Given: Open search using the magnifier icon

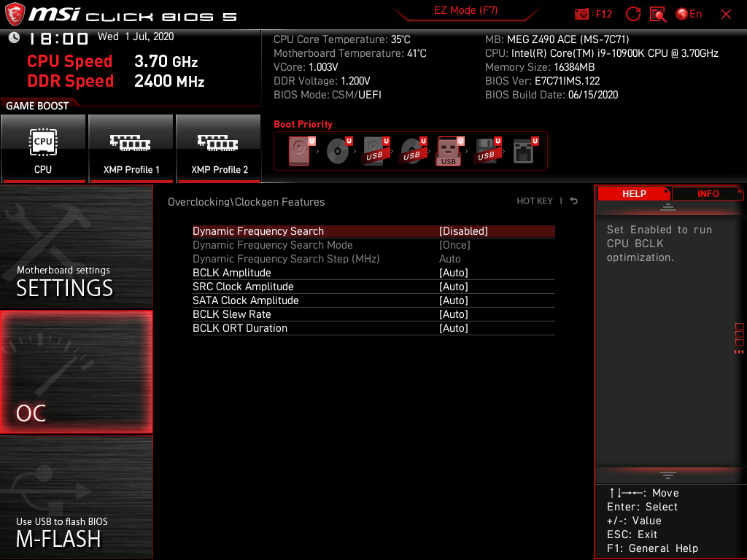Looking at the screenshot, I should [x=657, y=13].
